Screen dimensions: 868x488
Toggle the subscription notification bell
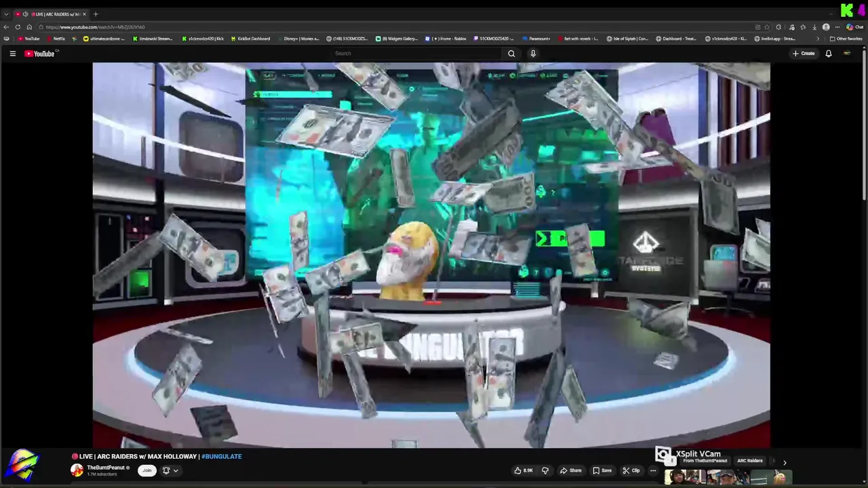coord(166,470)
